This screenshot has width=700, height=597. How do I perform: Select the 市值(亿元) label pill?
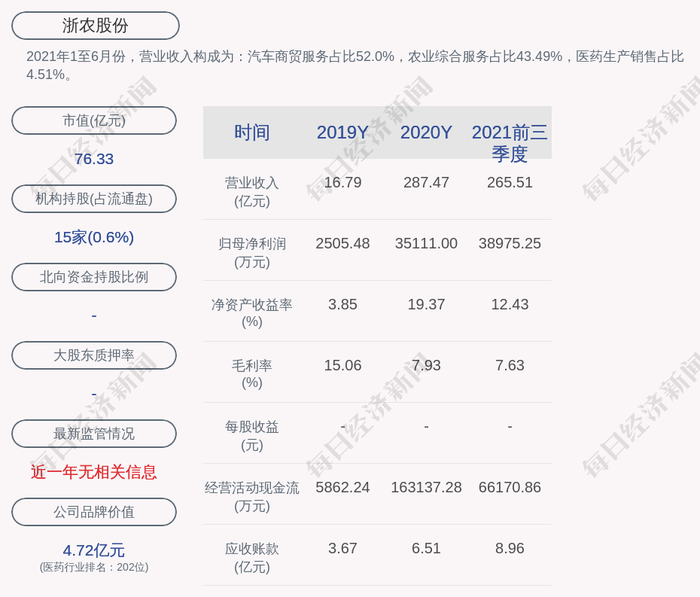tap(94, 120)
